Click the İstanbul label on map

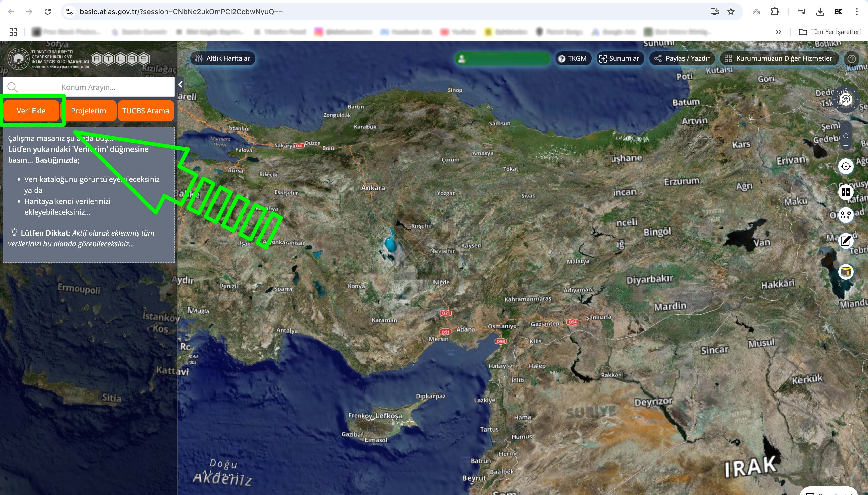click(239, 129)
